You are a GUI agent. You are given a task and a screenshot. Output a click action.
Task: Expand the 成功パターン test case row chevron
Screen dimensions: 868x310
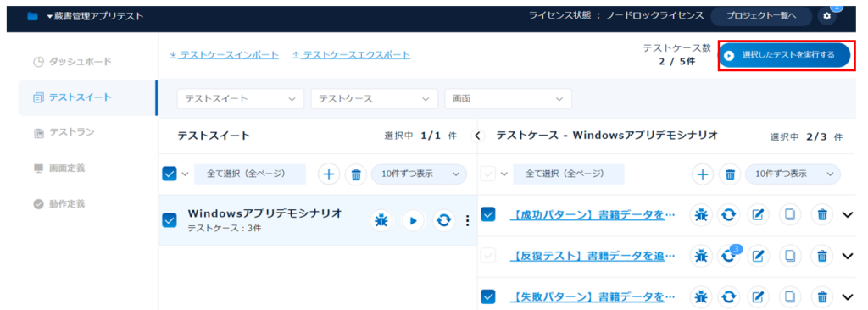848,214
